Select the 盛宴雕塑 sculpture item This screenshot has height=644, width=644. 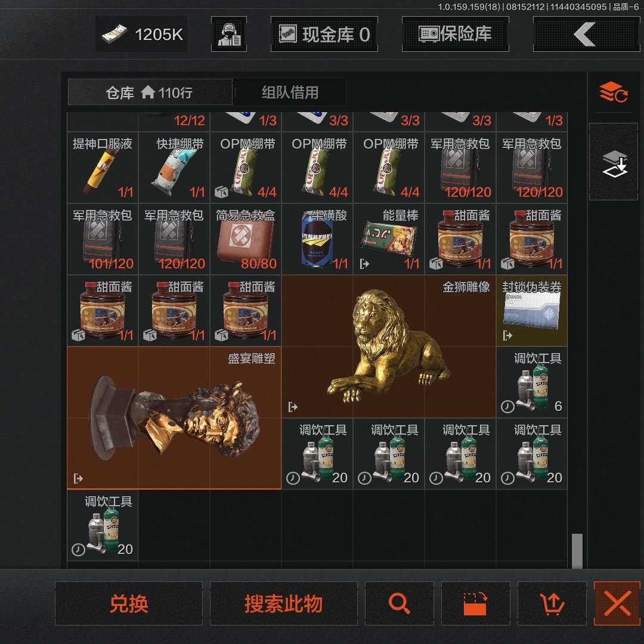[174, 417]
